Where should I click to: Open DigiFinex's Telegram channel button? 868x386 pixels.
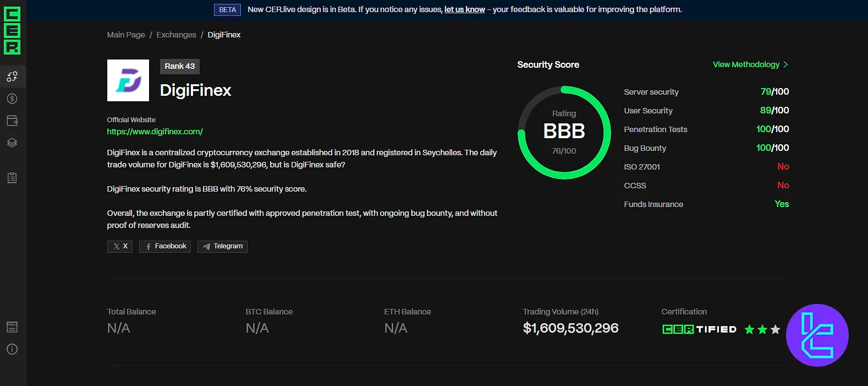[x=223, y=246]
